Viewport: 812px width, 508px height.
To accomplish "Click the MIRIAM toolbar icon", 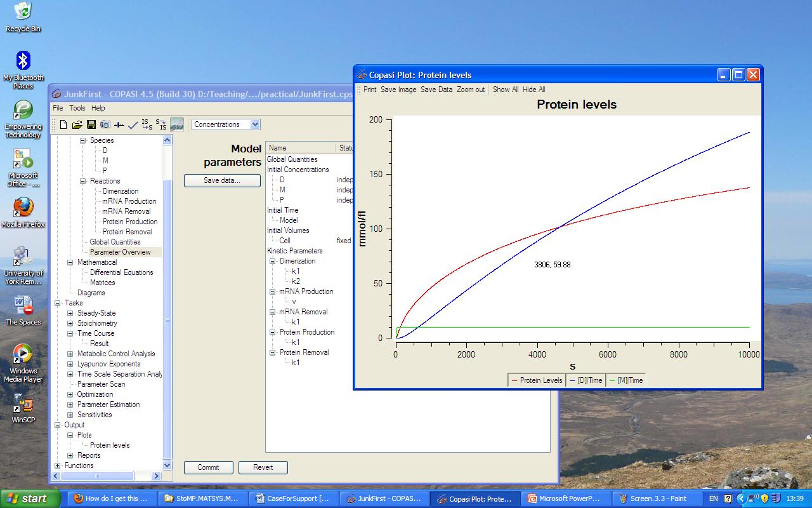I will (x=177, y=125).
